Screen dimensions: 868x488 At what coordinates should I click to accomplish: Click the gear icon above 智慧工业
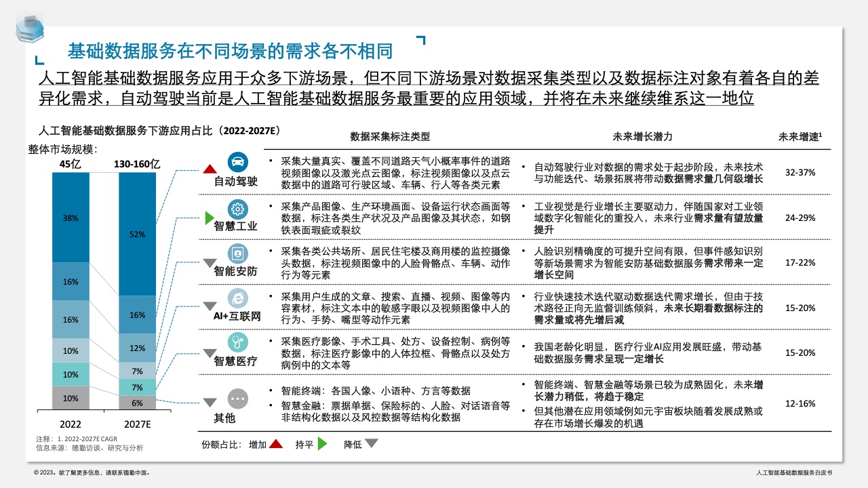237,208
